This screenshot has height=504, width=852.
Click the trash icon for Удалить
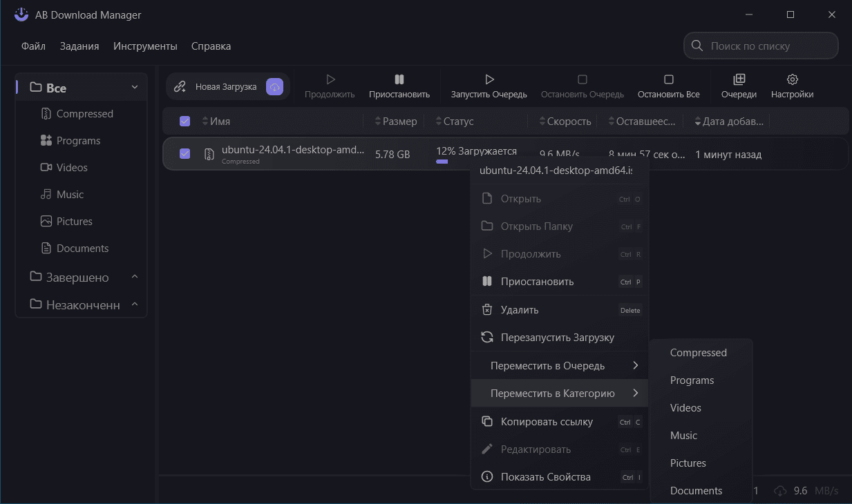click(487, 310)
